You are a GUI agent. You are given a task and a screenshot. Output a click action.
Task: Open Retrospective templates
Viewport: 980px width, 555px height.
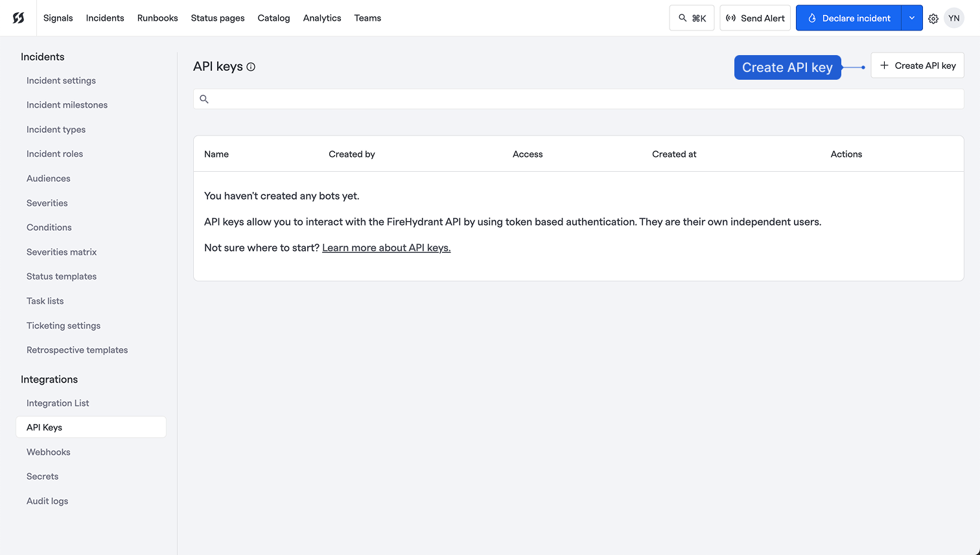point(77,350)
